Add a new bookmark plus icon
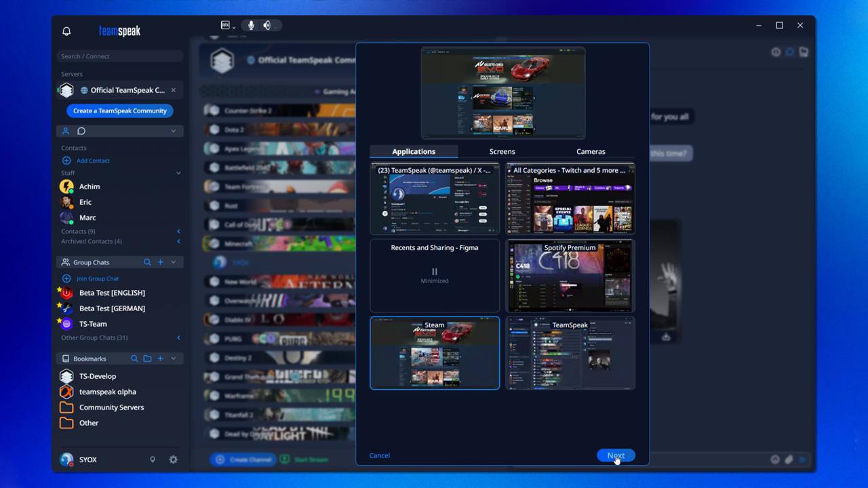This screenshot has width=868, height=488. coord(160,359)
